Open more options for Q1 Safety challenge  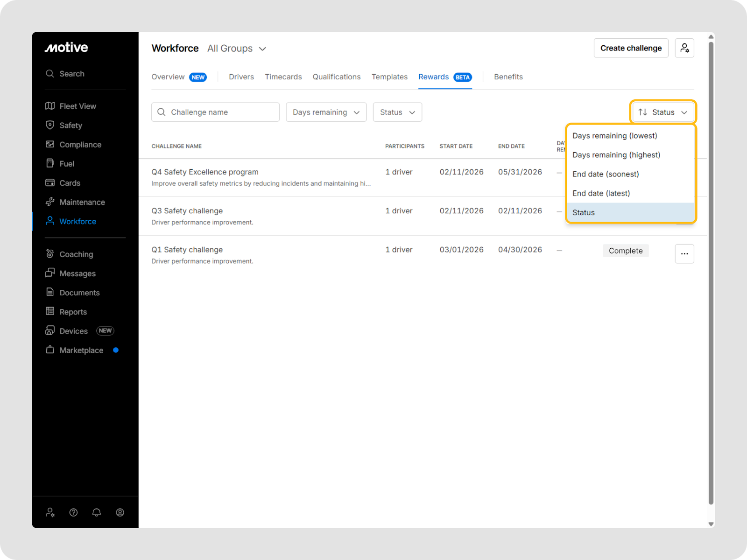tap(684, 254)
